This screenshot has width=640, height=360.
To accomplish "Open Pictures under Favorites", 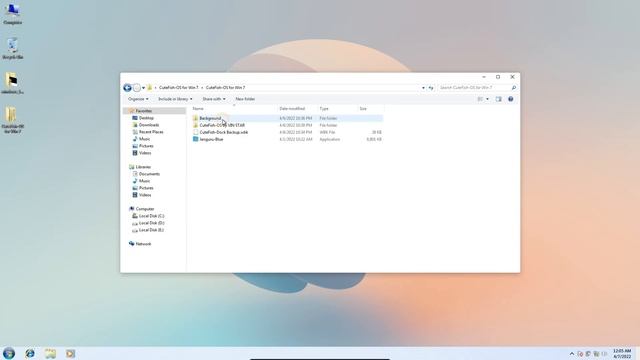I will [146, 146].
